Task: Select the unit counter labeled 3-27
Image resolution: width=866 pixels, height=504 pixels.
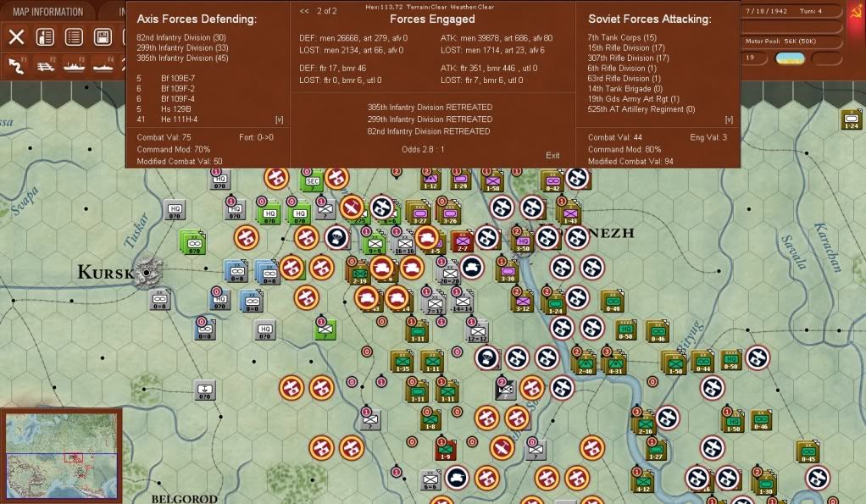Action: 419,213
